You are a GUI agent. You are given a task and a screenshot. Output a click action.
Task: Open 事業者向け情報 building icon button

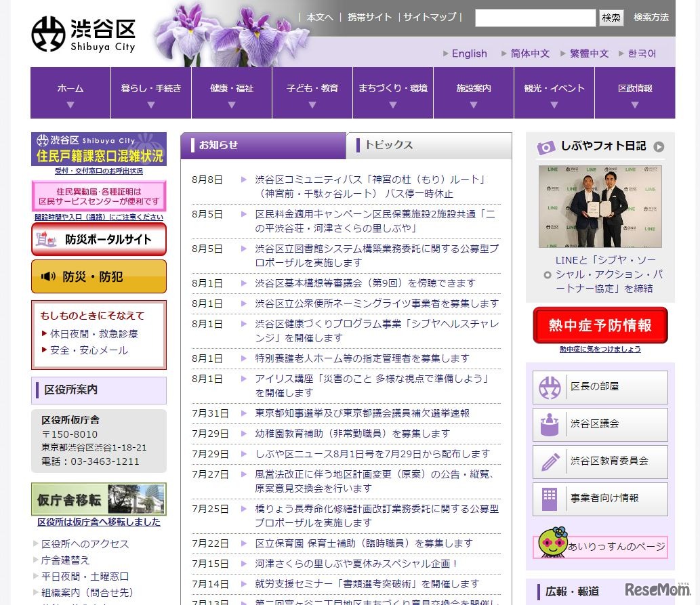pos(550,499)
